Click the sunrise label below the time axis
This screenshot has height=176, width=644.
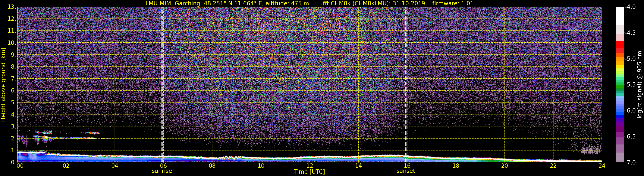coord(162,171)
